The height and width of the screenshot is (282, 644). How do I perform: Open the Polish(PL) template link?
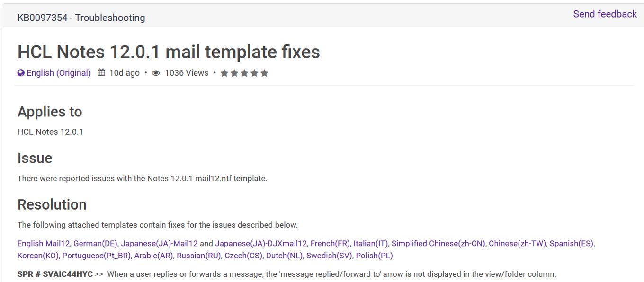(x=374, y=256)
